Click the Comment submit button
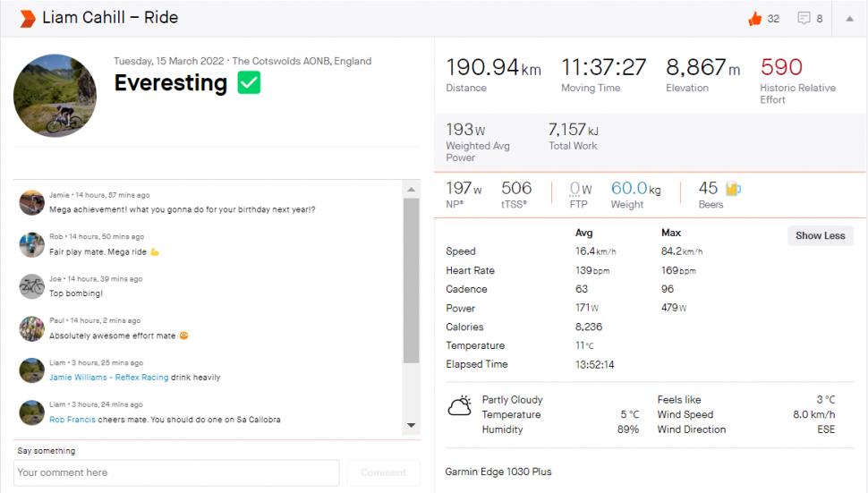The width and height of the screenshot is (868, 493). tap(383, 472)
